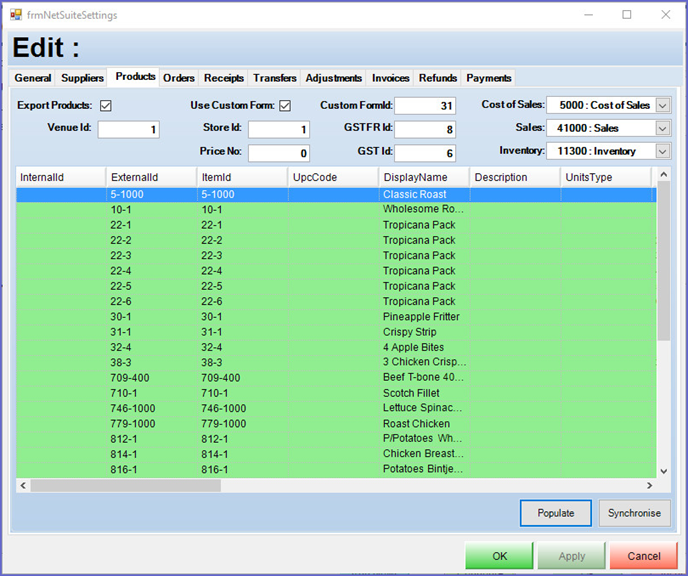Click the red Cancel button
This screenshot has width=688, height=576.
point(643,556)
